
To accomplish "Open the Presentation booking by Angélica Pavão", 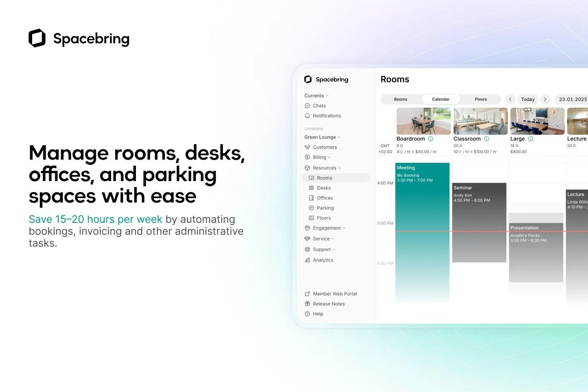I will tap(536, 253).
